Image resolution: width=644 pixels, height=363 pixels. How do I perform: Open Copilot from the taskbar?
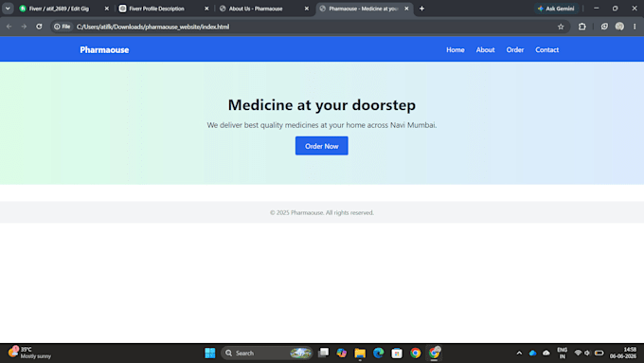tap(341, 353)
